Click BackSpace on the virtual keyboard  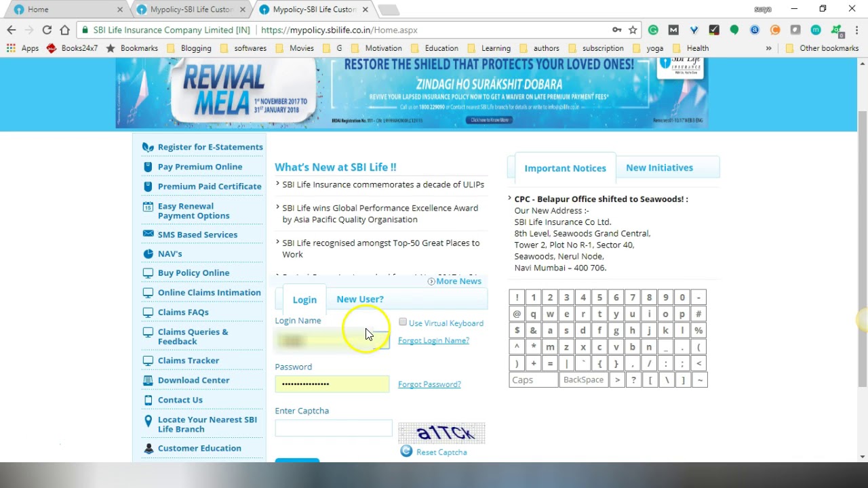(583, 380)
